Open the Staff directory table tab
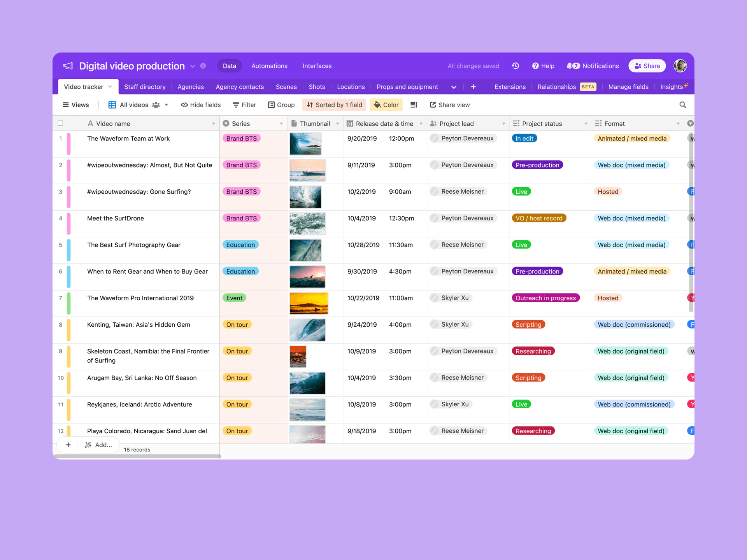 (145, 87)
